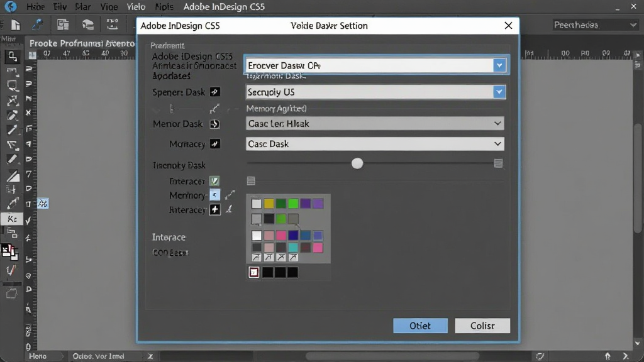
Task: Click the layout panels icon in top toolbar
Action: pyautogui.click(x=63, y=25)
